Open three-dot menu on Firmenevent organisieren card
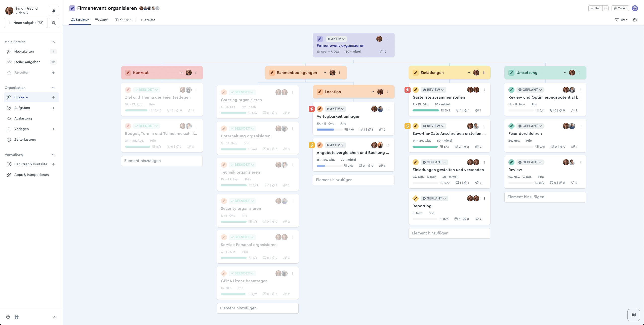This screenshot has width=644, height=325. [x=387, y=39]
